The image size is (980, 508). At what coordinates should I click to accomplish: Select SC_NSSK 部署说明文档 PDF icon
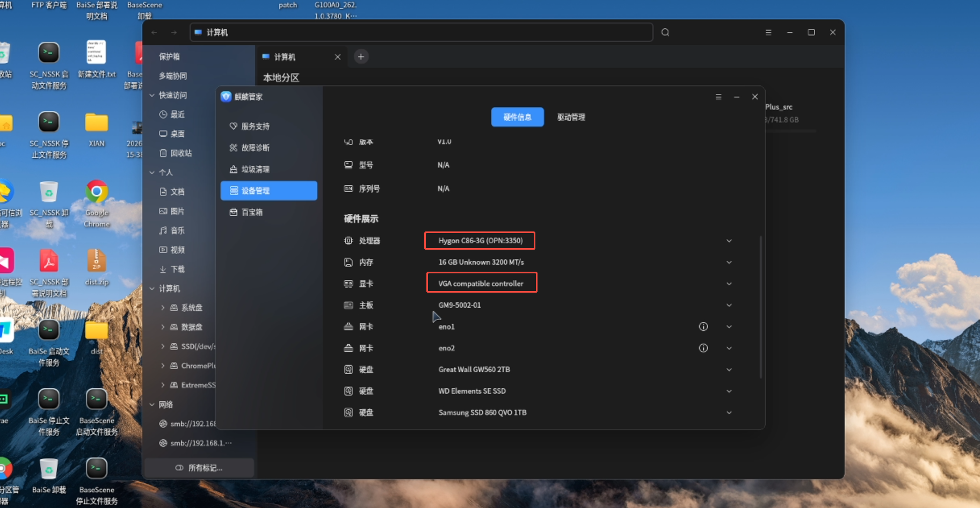point(49,274)
